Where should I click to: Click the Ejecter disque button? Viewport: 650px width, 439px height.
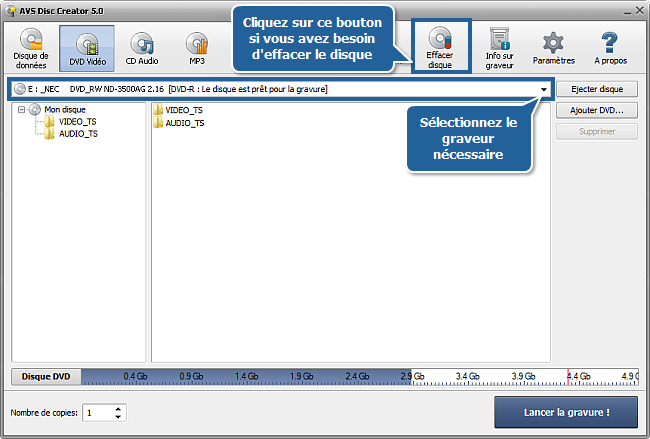point(597,89)
